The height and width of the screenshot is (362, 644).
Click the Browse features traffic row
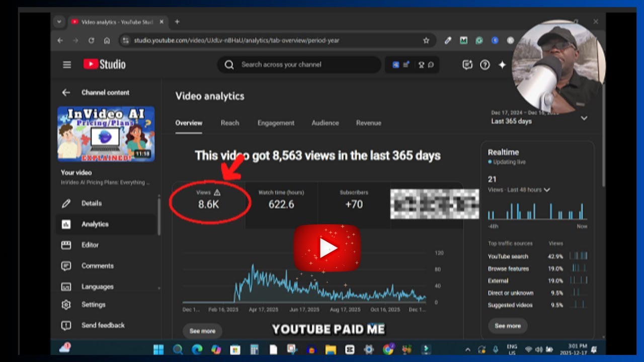coord(537,269)
